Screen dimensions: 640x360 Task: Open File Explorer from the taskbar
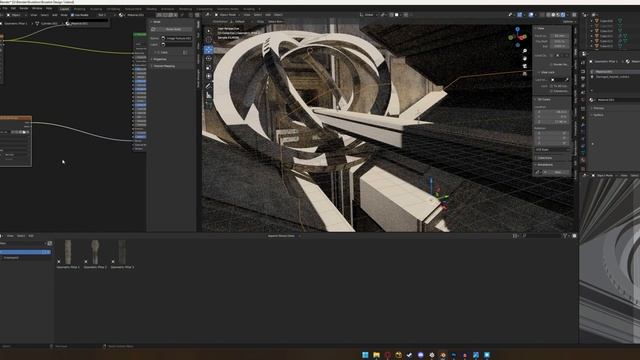point(376,355)
